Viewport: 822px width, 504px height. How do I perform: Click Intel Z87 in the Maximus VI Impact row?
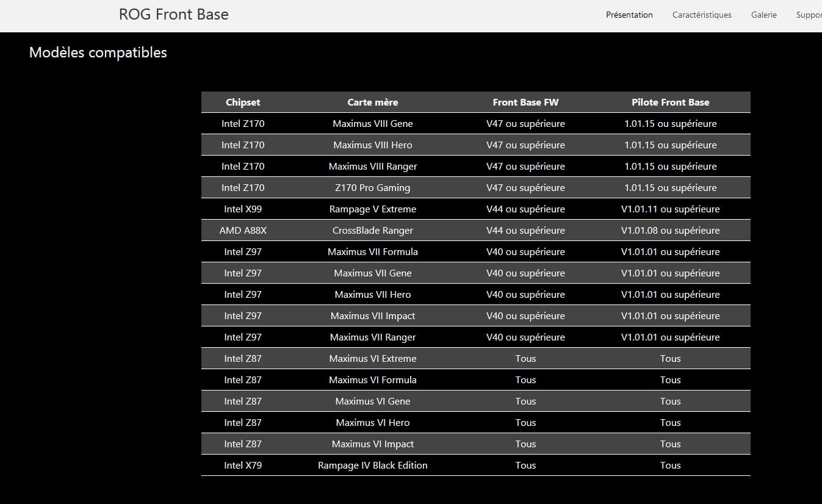243,444
